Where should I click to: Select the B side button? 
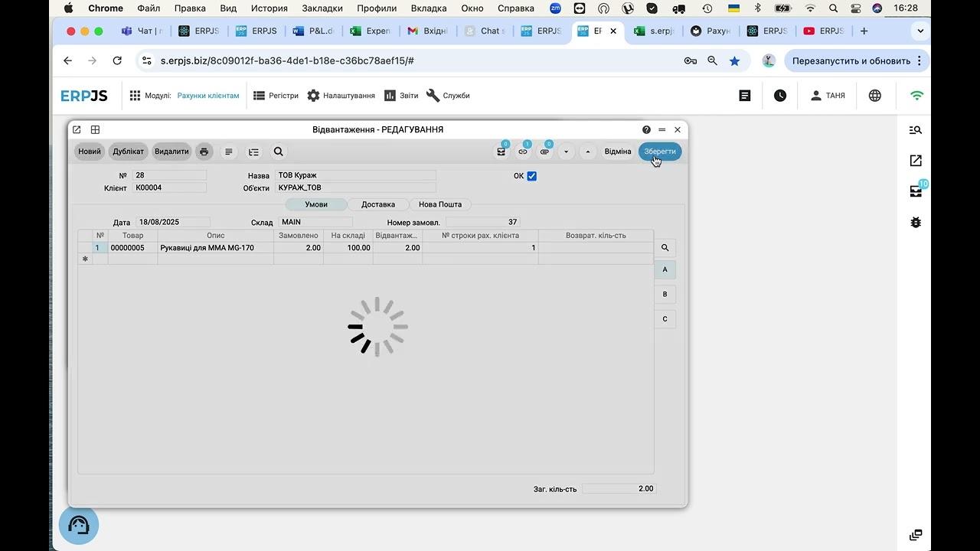click(x=665, y=294)
